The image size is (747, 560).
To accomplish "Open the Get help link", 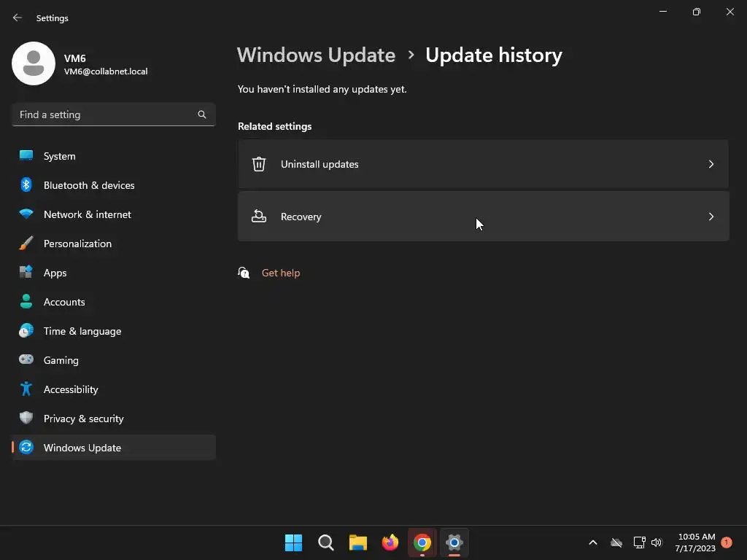I will (x=281, y=273).
